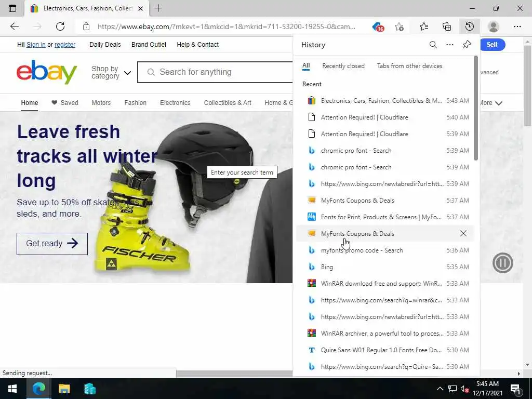532x399 pixels.
Task: Go back using the browser back arrow
Action: (14, 26)
